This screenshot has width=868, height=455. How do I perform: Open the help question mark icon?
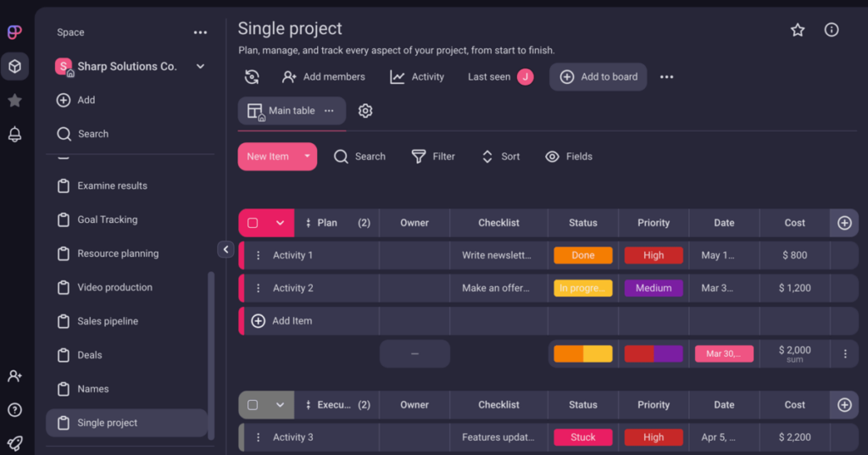click(x=14, y=410)
